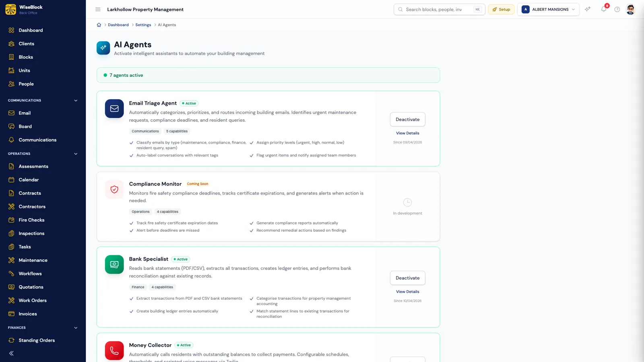Collapse the sidebar with double-chevron icon
Viewport: 644px width, 362px height.
pos(11,353)
